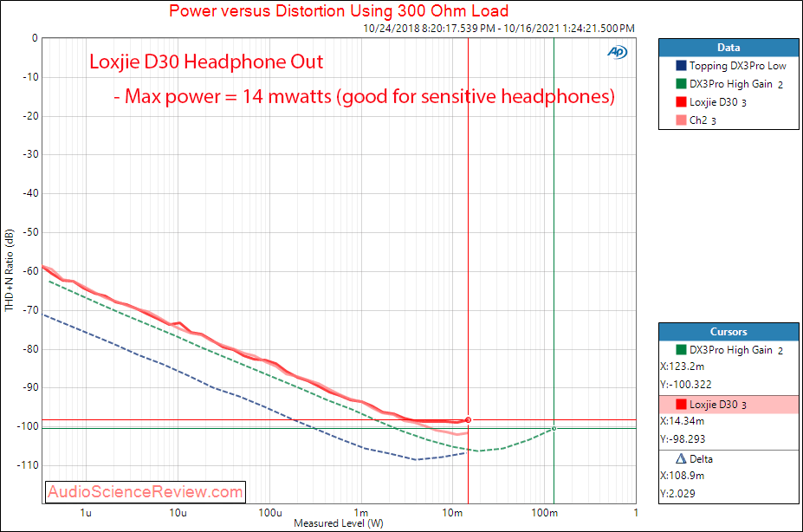Click the timestamp range text below the title
This screenshot has height=532, width=803.
coord(499,29)
